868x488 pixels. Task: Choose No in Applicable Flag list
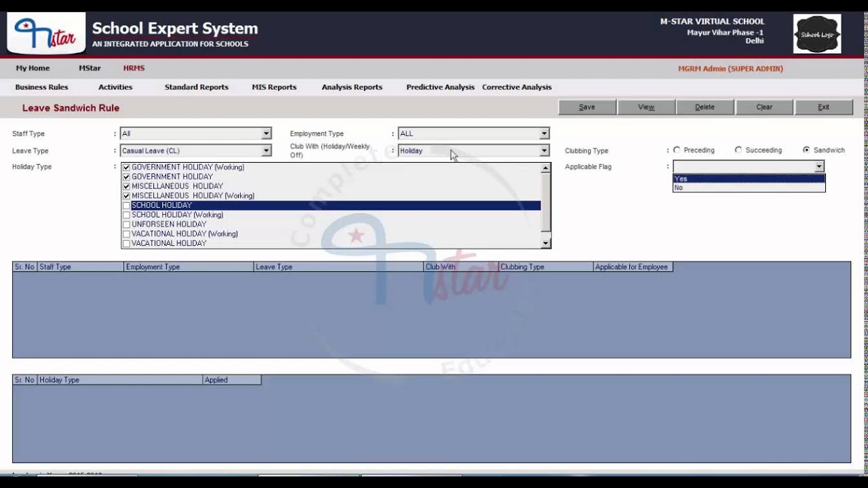[749, 188]
